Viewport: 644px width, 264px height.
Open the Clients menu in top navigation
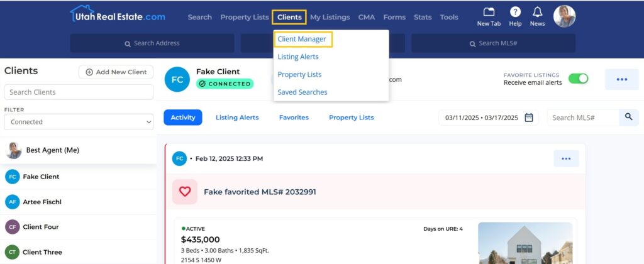point(289,17)
